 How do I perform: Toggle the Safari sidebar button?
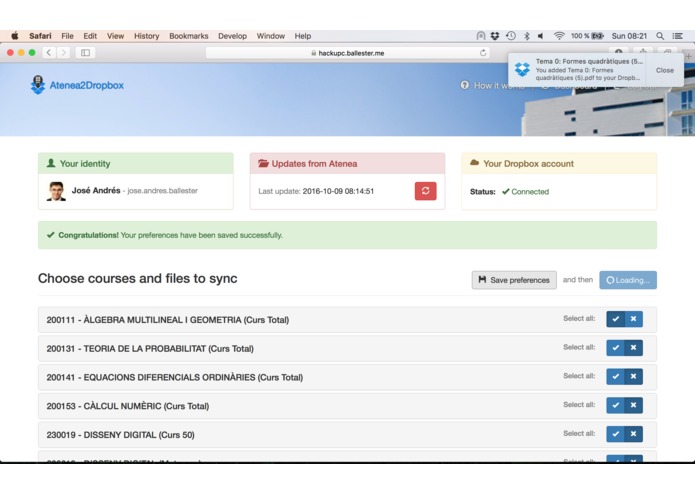pos(85,53)
